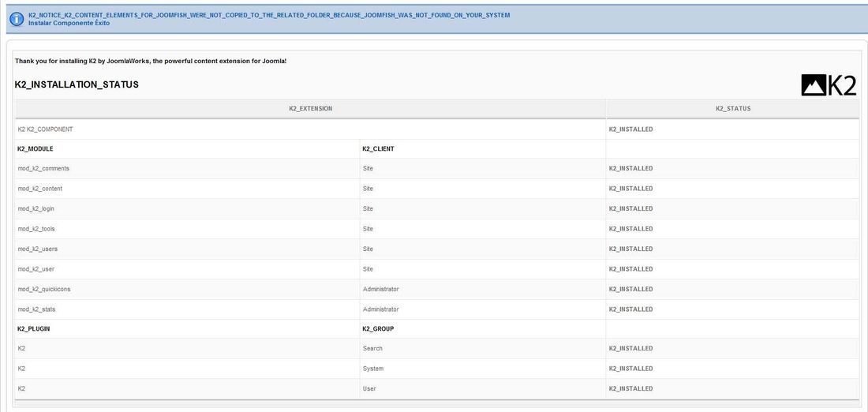Click the 'Instalar Componente Éxito' message
Screen dimensions: 868x412
click(x=69, y=23)
